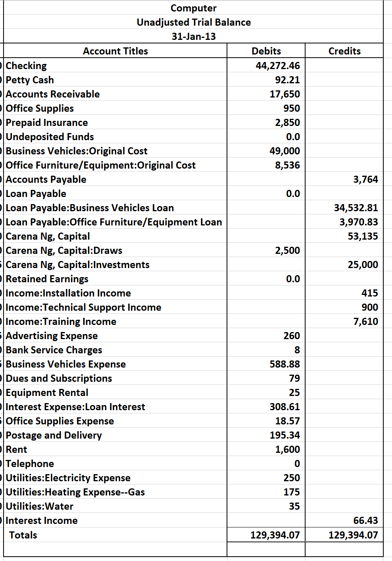
Task: Select the Checking account title cell
Action: click(x=26, y=66)
